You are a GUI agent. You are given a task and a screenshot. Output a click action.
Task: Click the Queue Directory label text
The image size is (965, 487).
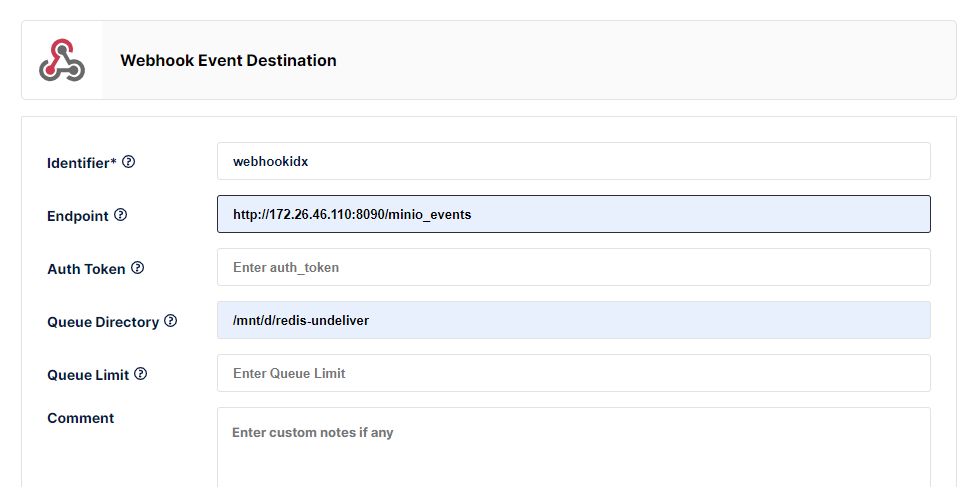point(103,322)
